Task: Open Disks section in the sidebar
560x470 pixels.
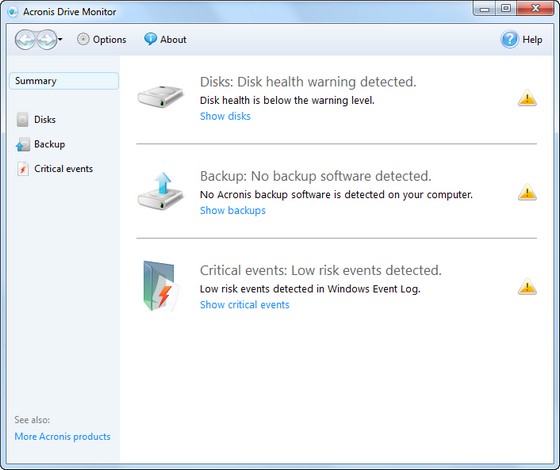Action: (36, 119)
